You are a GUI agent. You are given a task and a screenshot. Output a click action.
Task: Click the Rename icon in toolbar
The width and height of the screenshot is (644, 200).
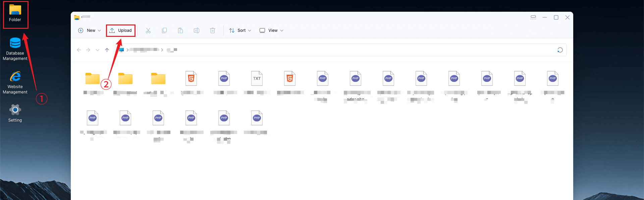[197, 30]
